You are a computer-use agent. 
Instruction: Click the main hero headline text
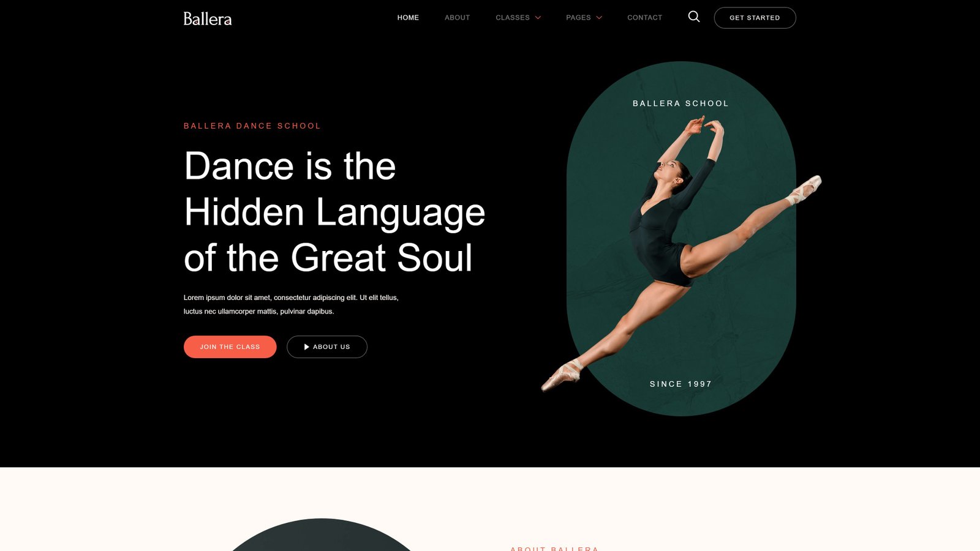click(x=334, y=212)
